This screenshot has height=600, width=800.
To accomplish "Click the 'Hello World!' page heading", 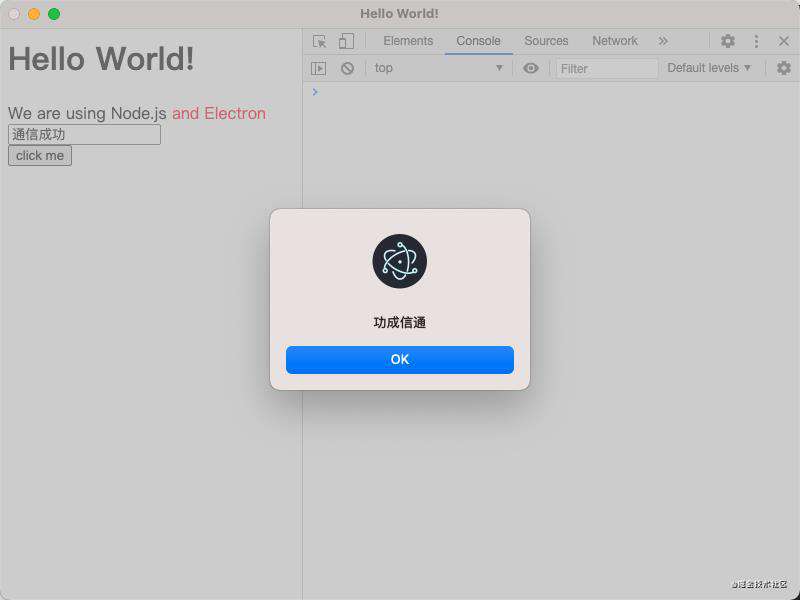I will pos(102,59).
